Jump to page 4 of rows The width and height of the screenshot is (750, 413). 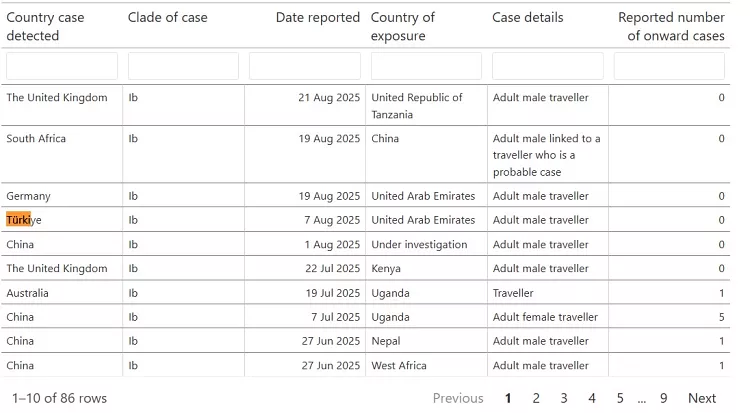pos(592,398)
